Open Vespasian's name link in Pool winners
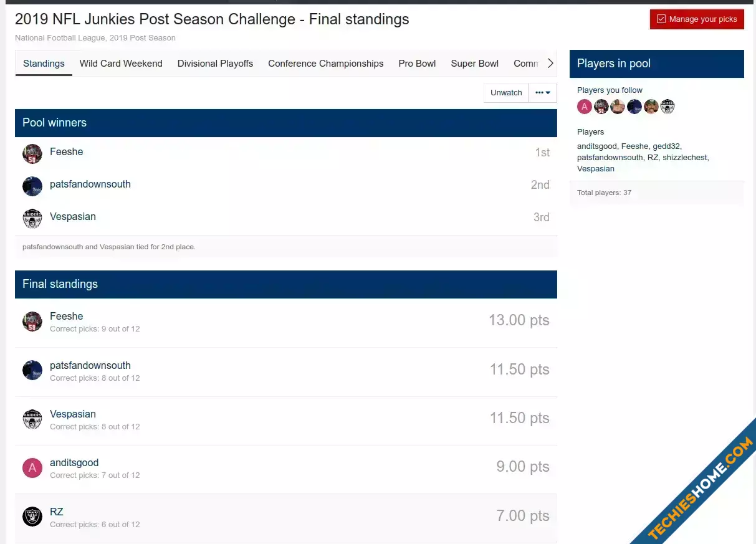Viewport: 756px width, 544px height. tap(73, 217)
